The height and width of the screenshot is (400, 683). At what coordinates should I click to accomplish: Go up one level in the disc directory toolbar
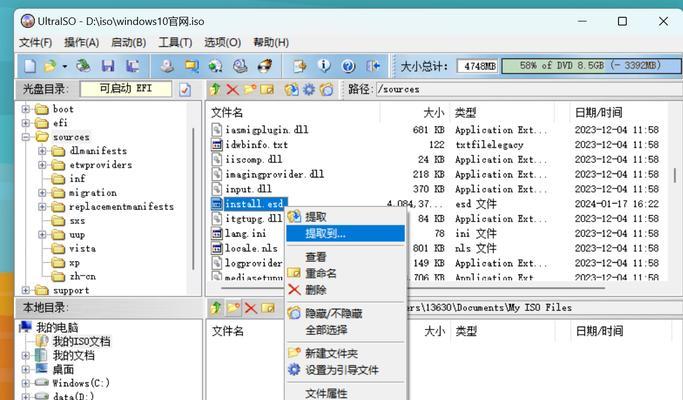coord(215,89)
